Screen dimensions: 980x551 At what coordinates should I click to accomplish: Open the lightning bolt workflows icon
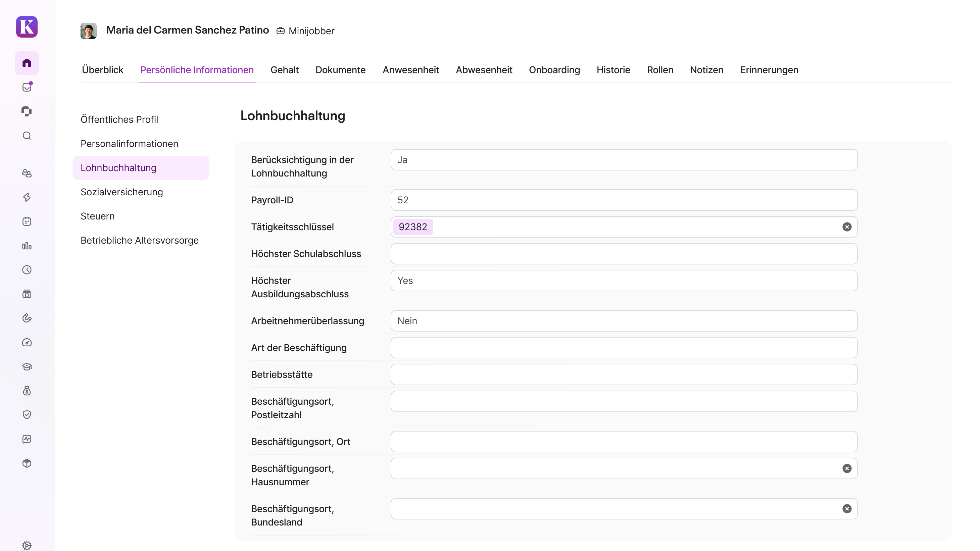27,197
